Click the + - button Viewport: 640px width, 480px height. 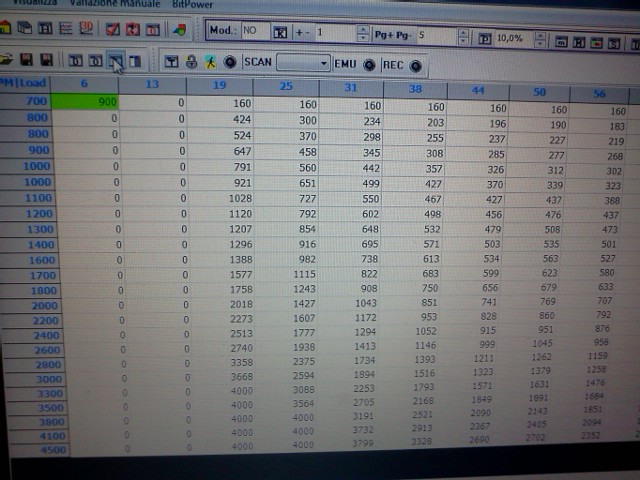coord(302,33)
